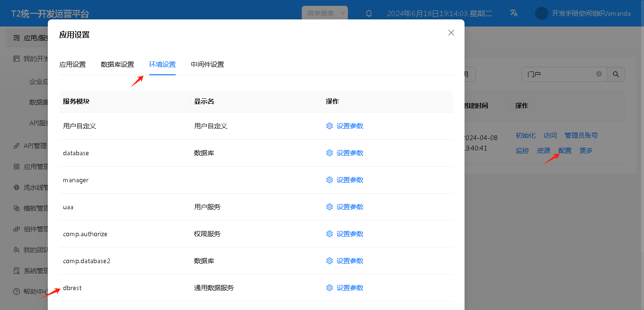This screenshot has width=644, height=310.
Task: Click the 模板管理 sidebar icon
Action: point(17,208)
